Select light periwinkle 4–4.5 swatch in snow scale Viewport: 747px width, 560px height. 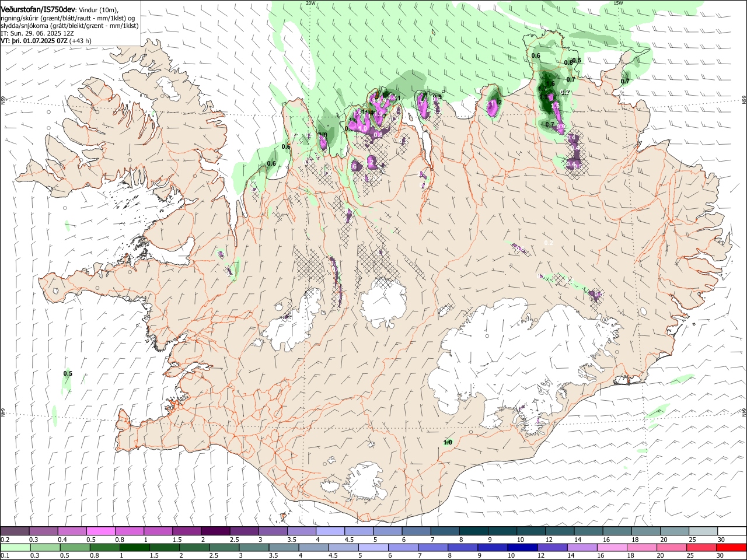point(330,531)
